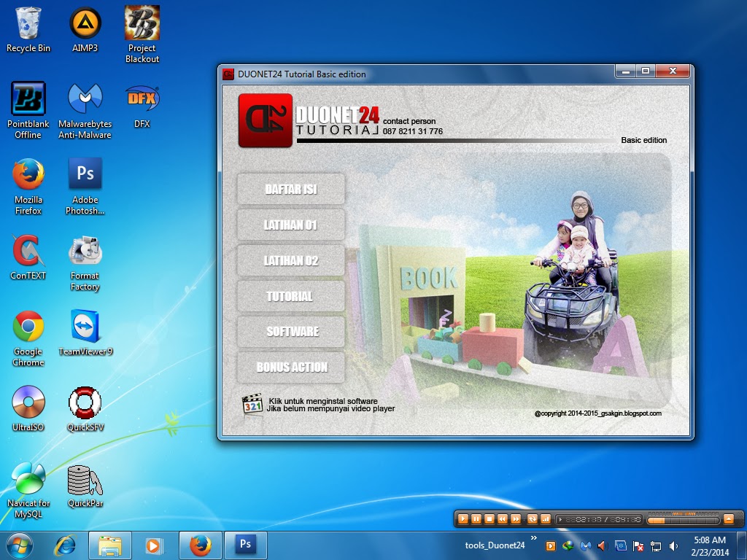Click the AIMP balance indicator strip

pos(683,514)
